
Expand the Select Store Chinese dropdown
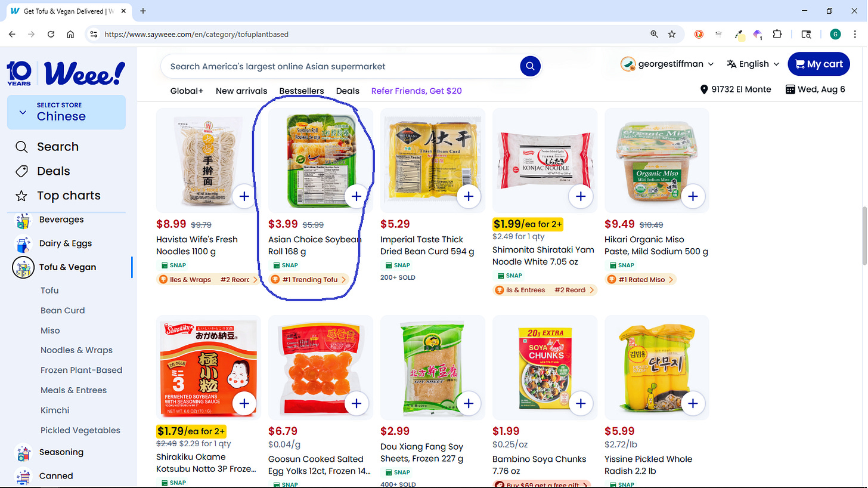click(x=66, y=112)
